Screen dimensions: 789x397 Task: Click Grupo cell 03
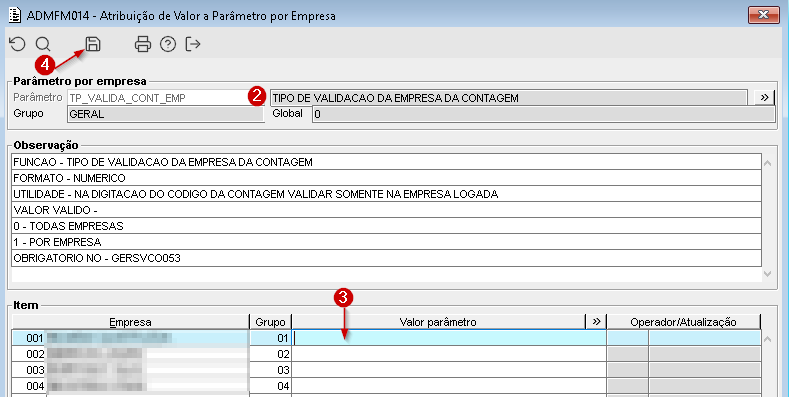click(271, 370)
